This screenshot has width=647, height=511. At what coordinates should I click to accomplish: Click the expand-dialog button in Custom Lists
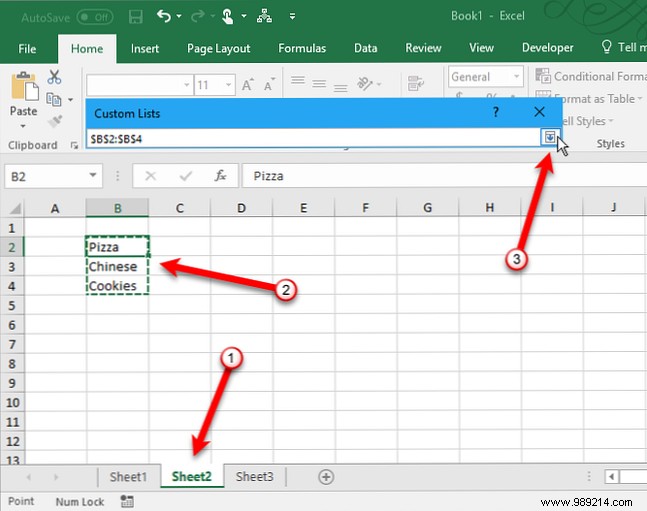[x=550, y=137]
